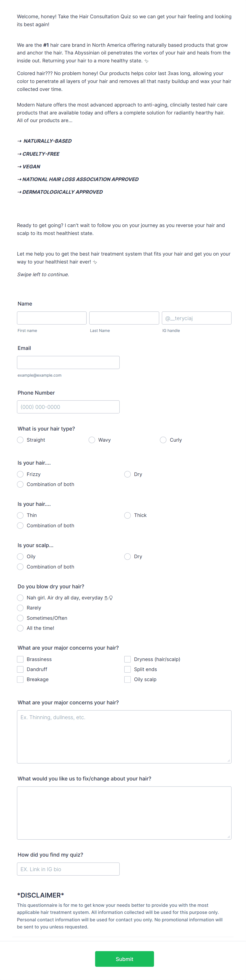Click the Phone Number field
This screenshot has width=246, height=980.
click(x=68, y=407)
